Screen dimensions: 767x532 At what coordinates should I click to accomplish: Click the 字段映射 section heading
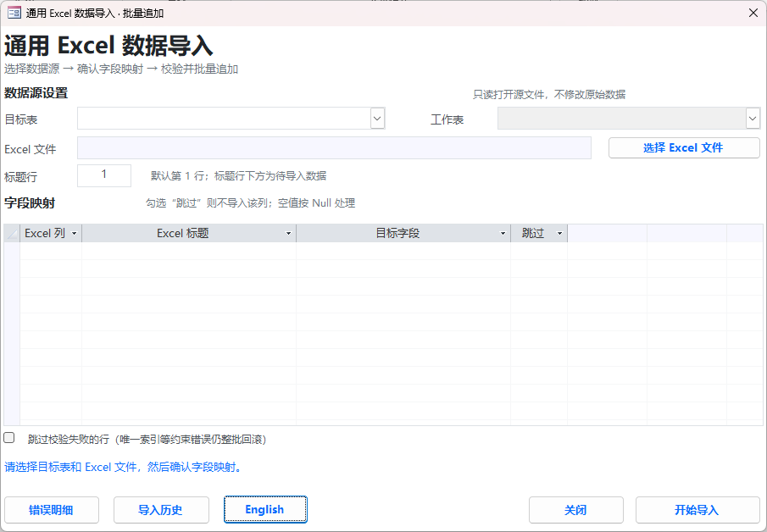[30, 203]
